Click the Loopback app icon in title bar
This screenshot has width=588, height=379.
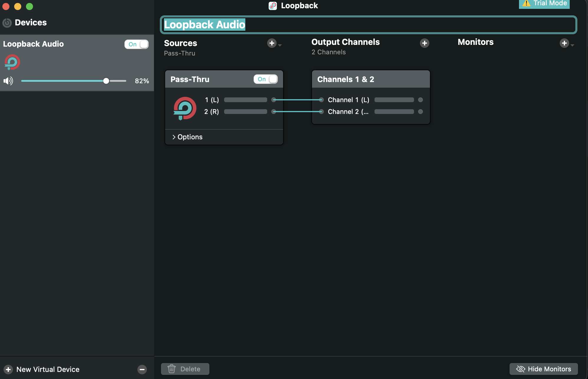[273, 6]
